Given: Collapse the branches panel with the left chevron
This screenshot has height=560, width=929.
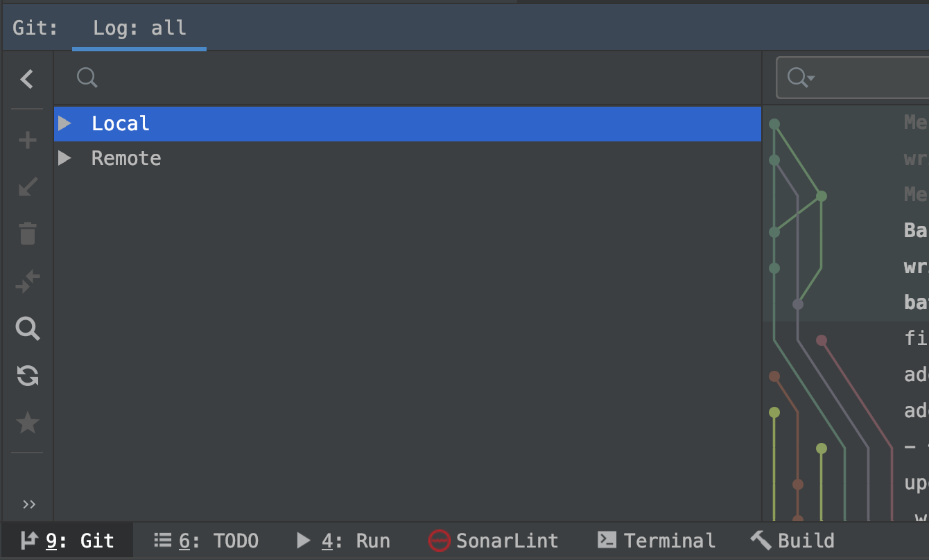Looking at the screenshot, I should [x=27, y=78].
